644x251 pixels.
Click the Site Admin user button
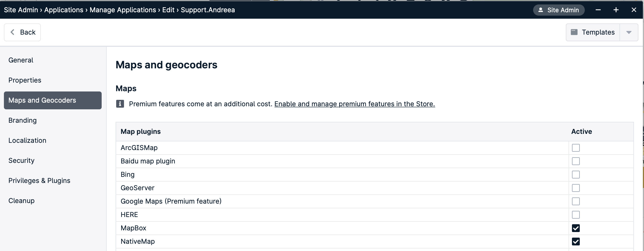tap(559, 10)
